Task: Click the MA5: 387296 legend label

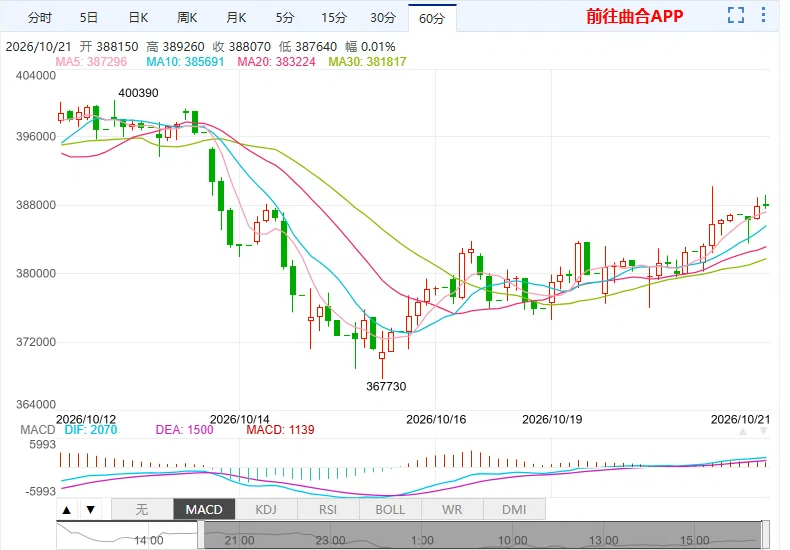Action: click(x=91, y=62)
